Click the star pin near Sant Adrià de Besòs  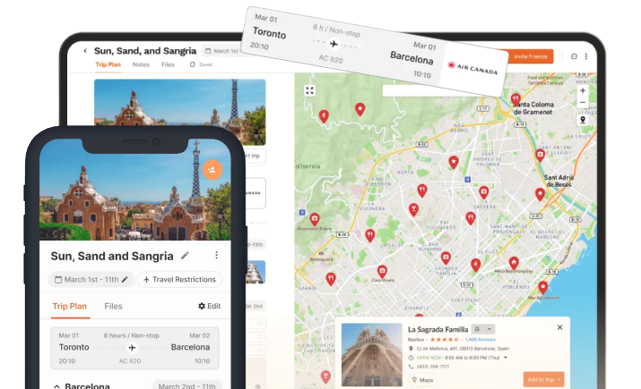coord(540,194)
